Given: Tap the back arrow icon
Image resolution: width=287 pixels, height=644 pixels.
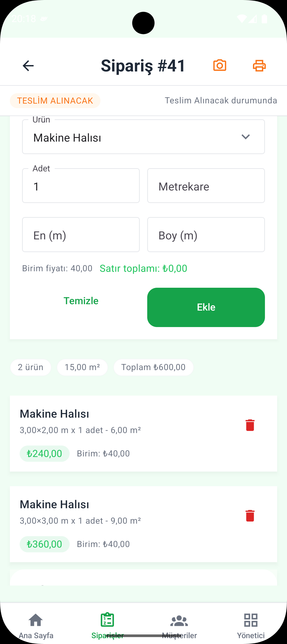Looking at the screenshot, I should (x=28, y=66).
